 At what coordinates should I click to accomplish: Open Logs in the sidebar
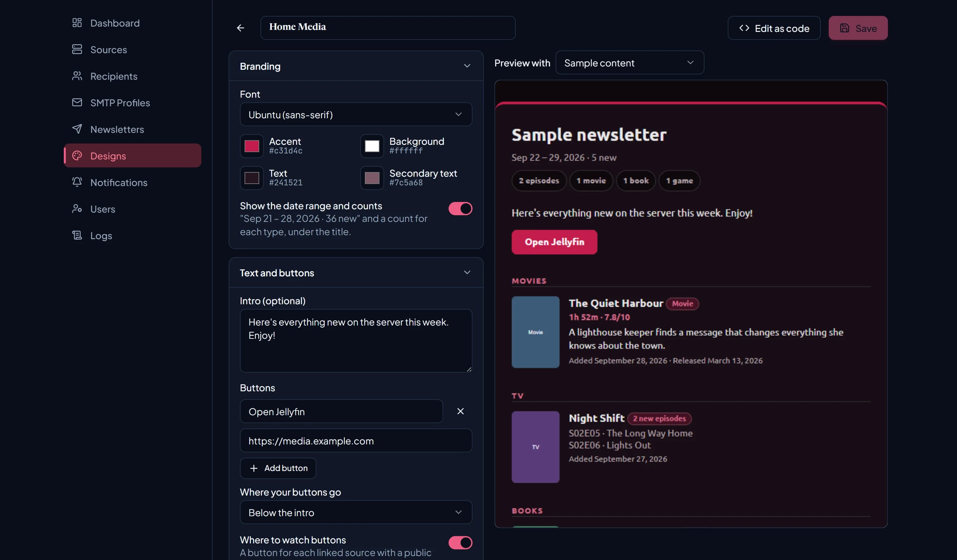[x=132, y=235]
